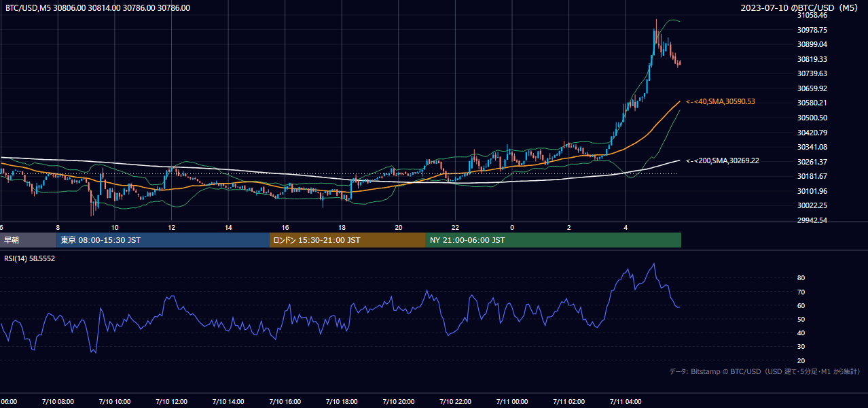Click hour tick 14 under the price chart
Screen dimensions: 868x408
228,228
